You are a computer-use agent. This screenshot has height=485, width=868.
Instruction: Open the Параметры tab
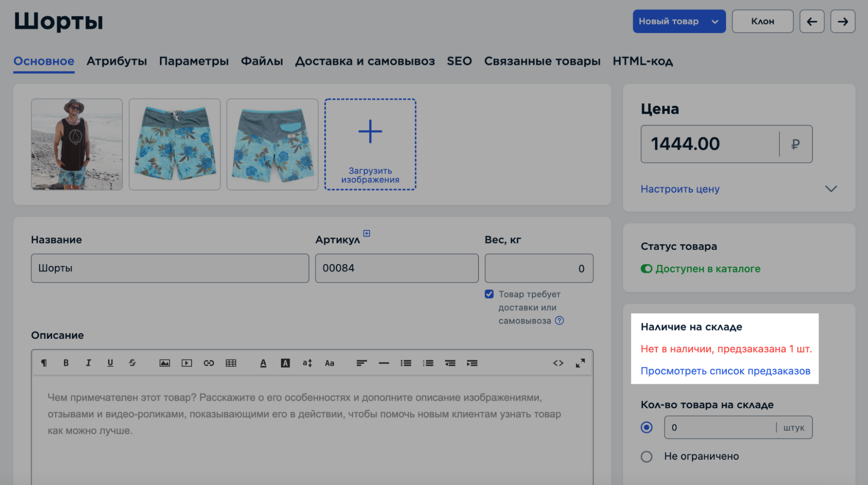[x=194, y=61]
